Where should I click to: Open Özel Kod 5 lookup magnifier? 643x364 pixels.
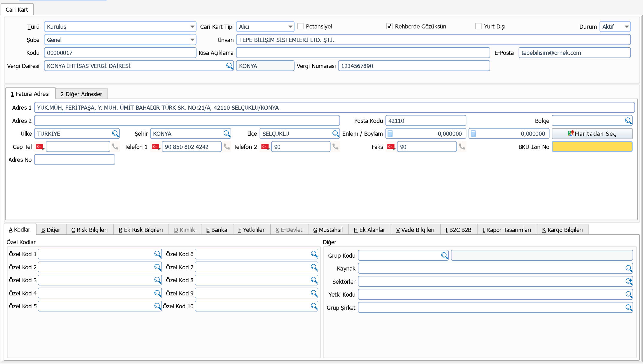(x=157, y=306)
